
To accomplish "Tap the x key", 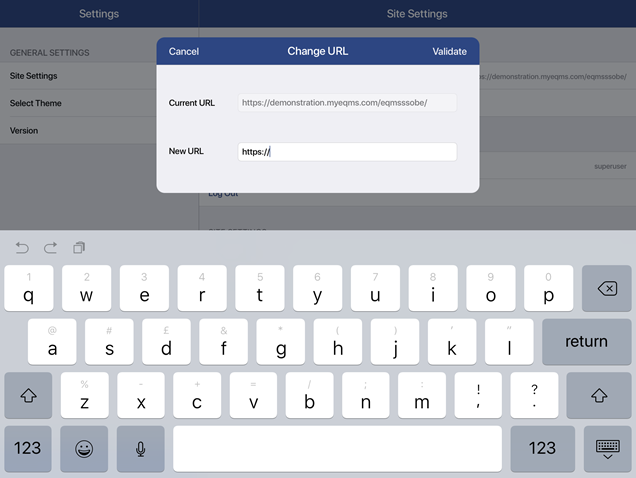I will coord(141,395).
